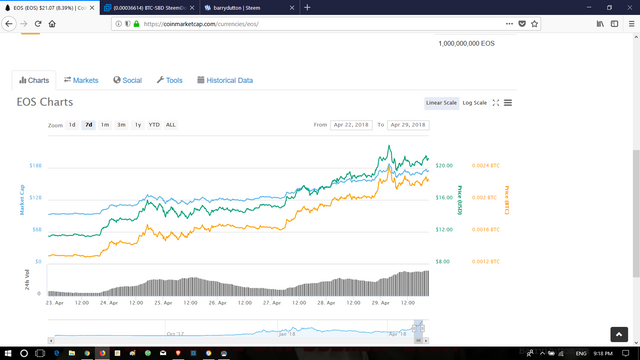Click chart navigator right range handle
The image size is (640, 360).
(x=422, y=328)
